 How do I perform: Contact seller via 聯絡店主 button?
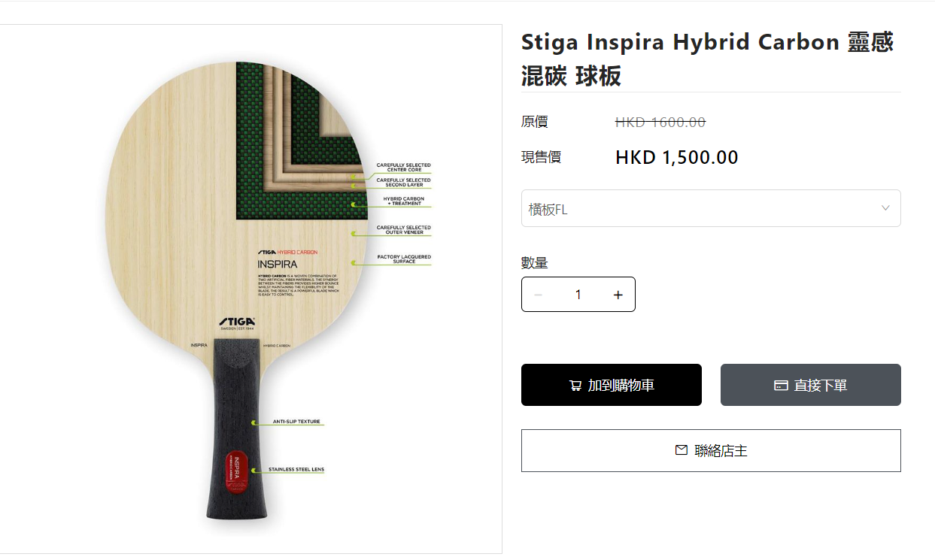pos(711,451)
